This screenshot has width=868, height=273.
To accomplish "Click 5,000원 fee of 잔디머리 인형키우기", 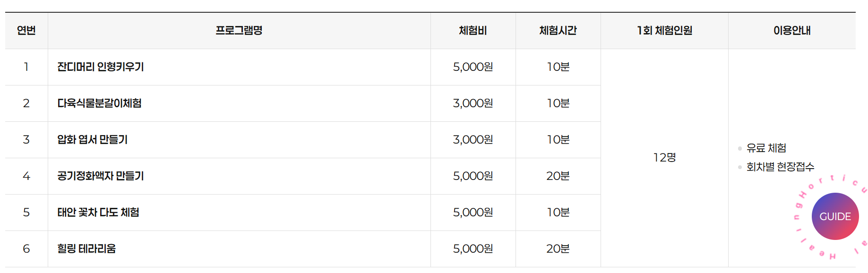I will click(473, 67).
